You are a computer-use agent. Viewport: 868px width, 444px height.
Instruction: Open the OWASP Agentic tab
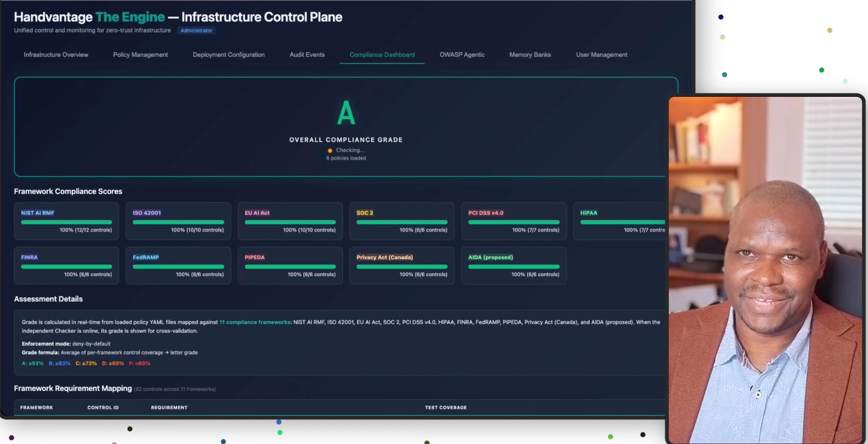462,55
